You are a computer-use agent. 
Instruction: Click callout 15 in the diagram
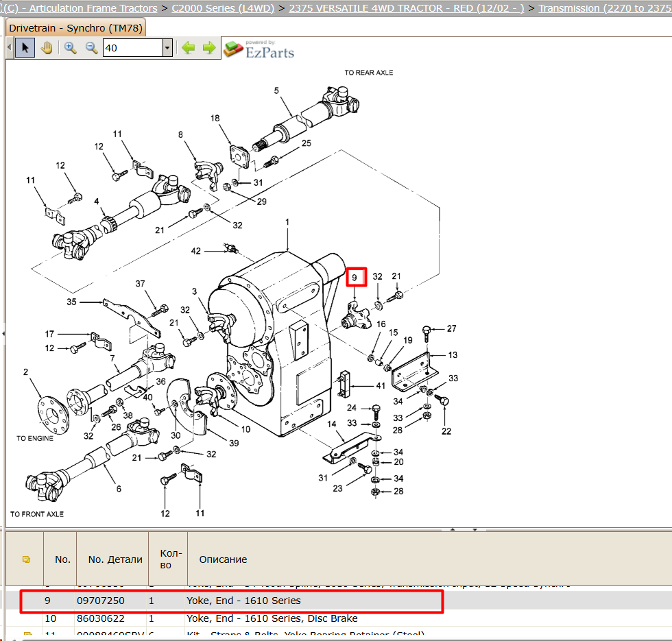pyautogui.click(x=394, y=332)
